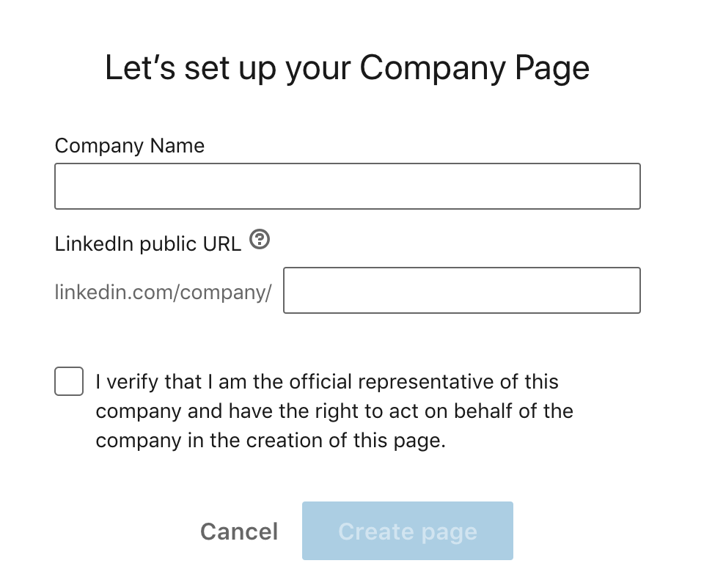Click the "Let's set up your Company Page" heading
726x588 pixels.
pos(347,67)
